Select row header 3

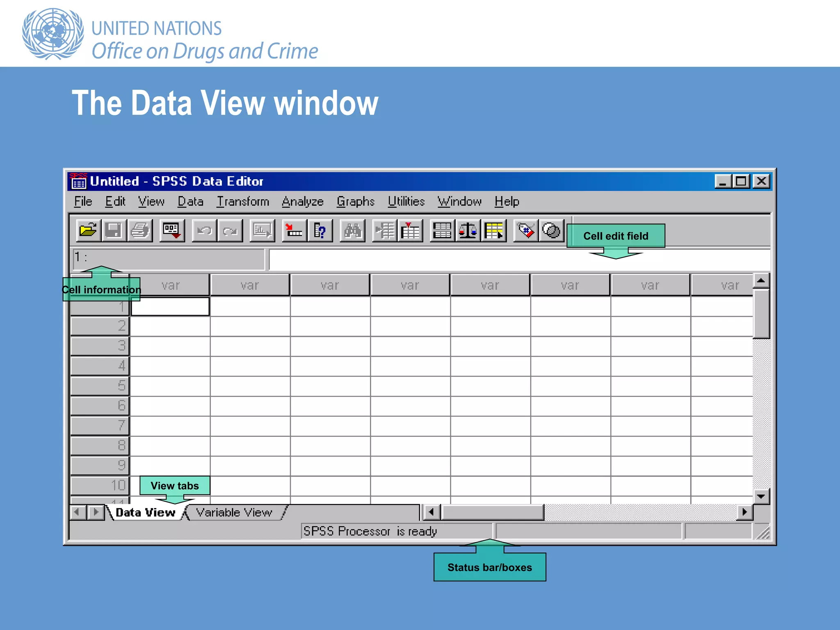tap(100, 346)
